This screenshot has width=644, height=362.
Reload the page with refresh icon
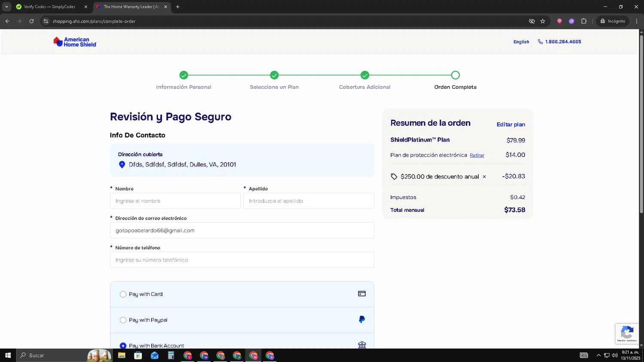click(x=31, y=21)
